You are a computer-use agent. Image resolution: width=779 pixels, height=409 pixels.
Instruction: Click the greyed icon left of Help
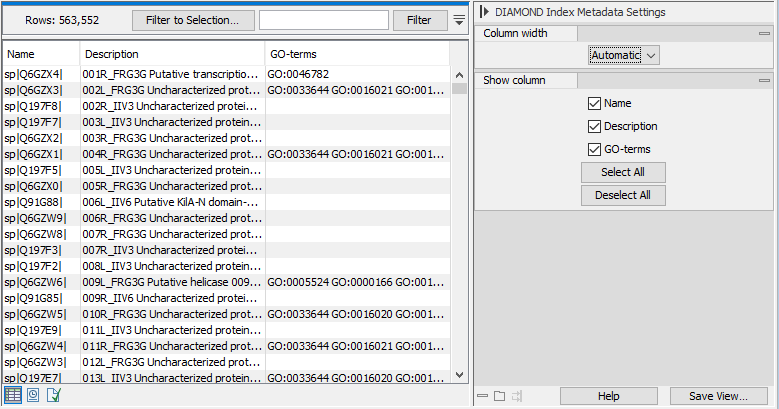coord(516,396)
